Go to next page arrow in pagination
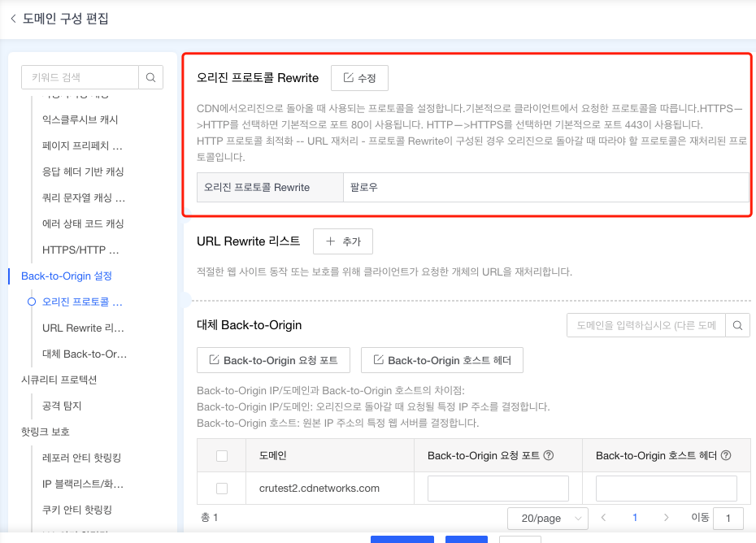The width and height of the screenshot is (756, 543). (666, 517)
